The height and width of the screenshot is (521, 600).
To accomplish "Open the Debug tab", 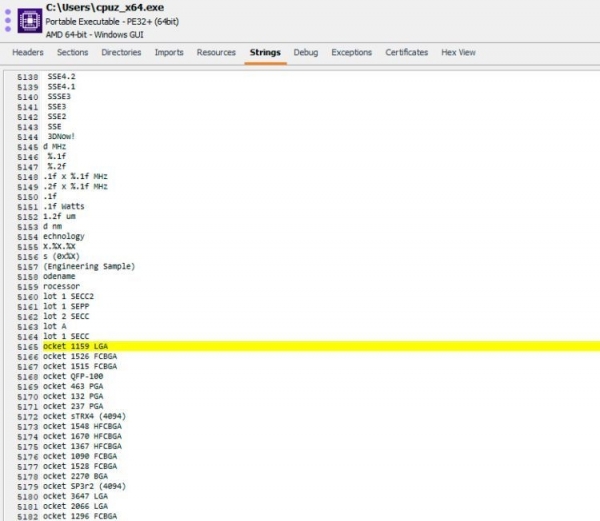I will pos(306,52).
